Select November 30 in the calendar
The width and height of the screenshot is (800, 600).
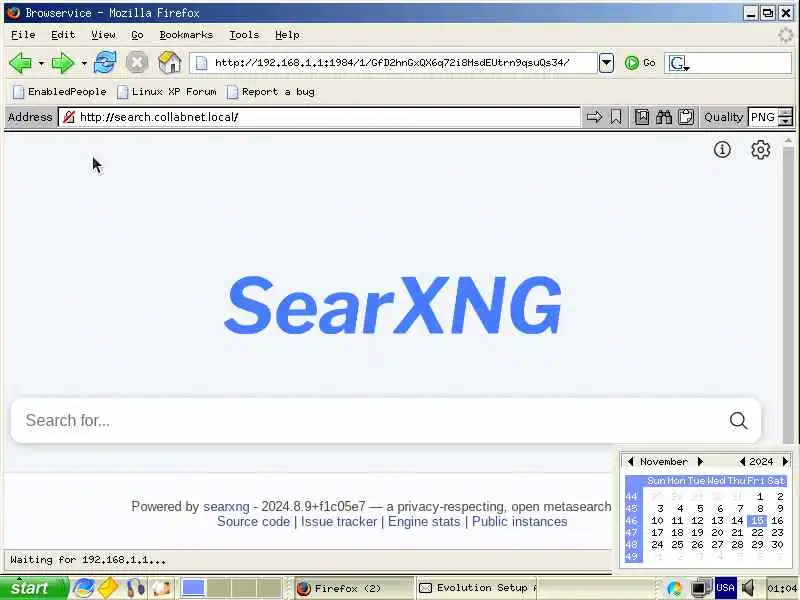pyautogui.click(x=777, y=544)
